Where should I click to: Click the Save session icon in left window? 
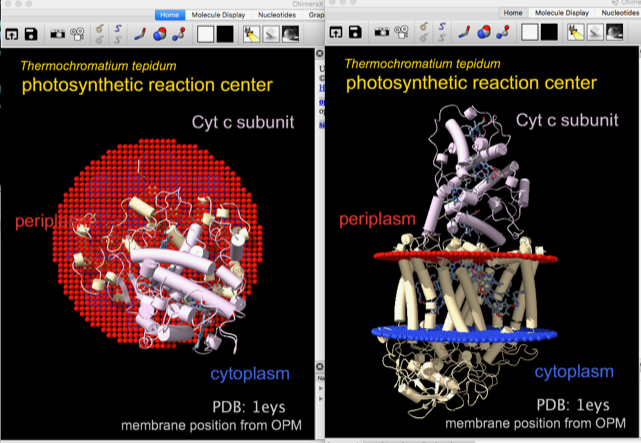(31, 34)
